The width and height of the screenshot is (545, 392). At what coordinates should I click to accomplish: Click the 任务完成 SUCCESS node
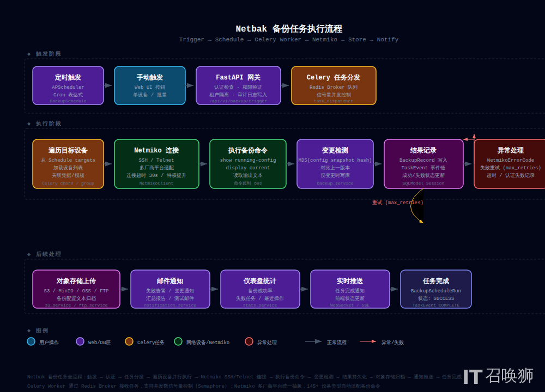[436, 289]
